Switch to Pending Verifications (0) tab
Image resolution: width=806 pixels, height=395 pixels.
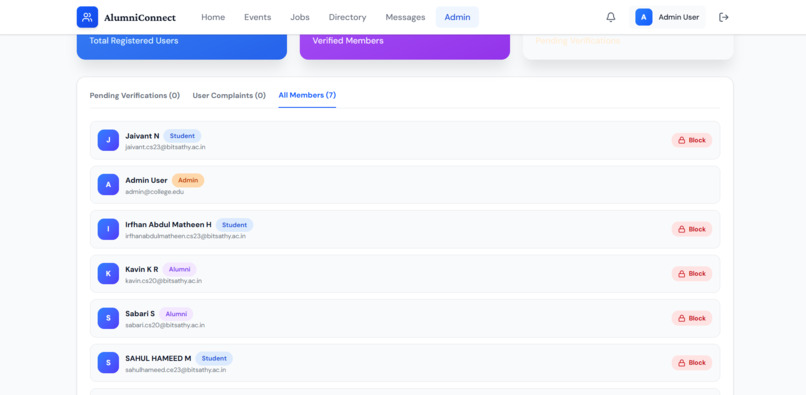pos(135,96)
